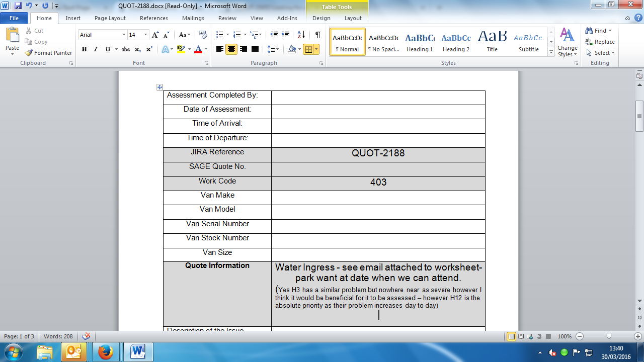The height and width of the screenshot is (362, 644).
Task: Redo the last action
Action: coord(45,6)
